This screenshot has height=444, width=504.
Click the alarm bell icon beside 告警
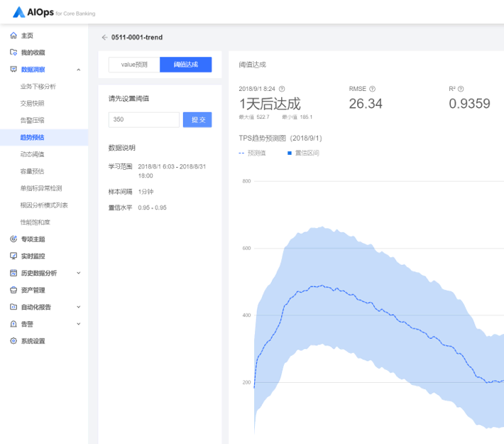13,324
